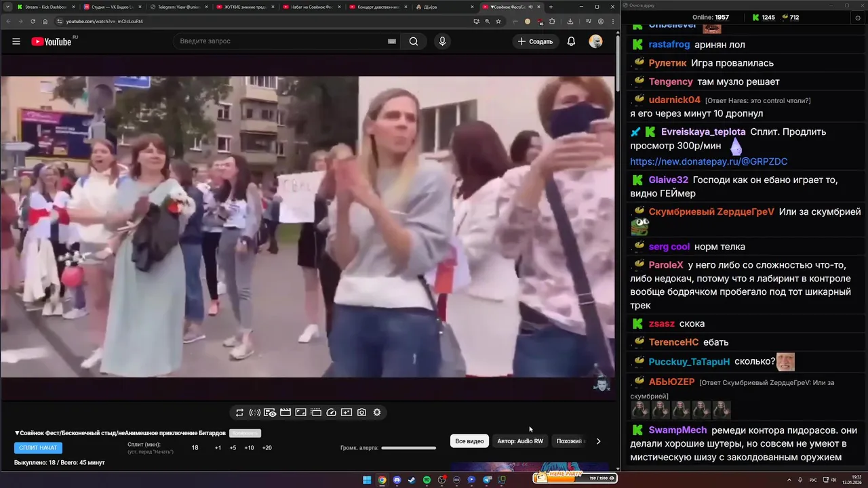Select the Автор: Audio RW chip

click(520, 441)
